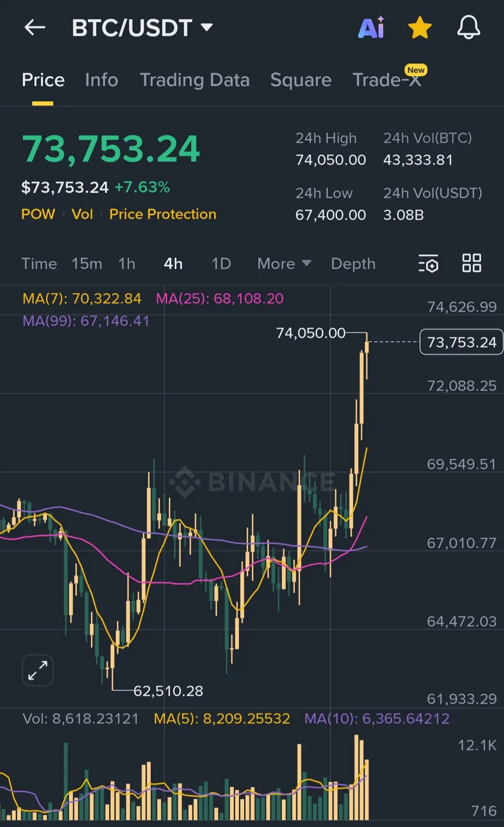The image size is (504, 827).
Task: Open the BTC/USDT pair selector dropdown
Action: click(142, 28)
